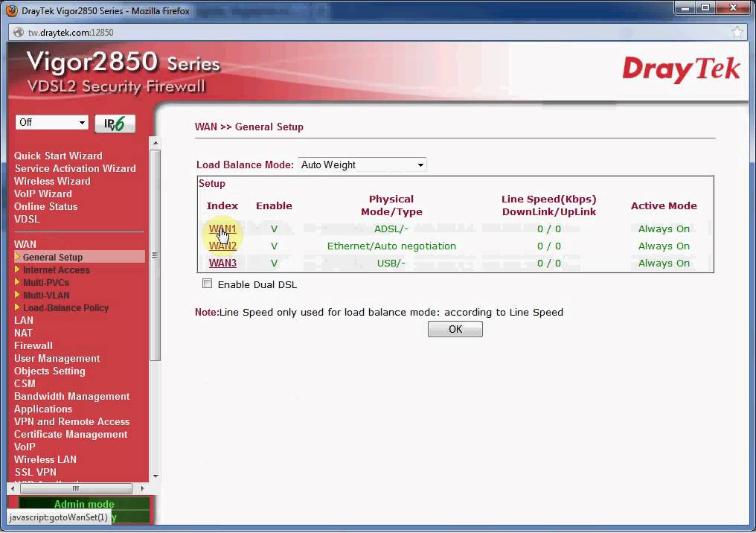Click WAN3 Always On active mode
Image resolution: width=756 pixels, height=533 pixels.
pyautogui.click(x=664, y=263)
